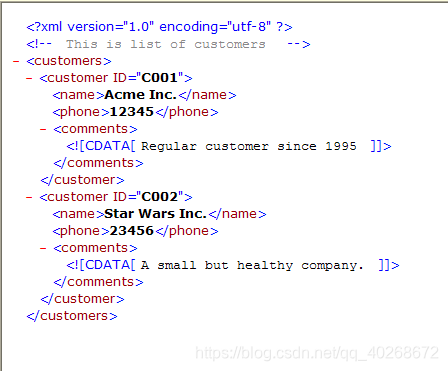Screen dimensions: 448x371
Task: Click the closing </customers> tag
Action: pyautogui.click(x=72, y=316)
